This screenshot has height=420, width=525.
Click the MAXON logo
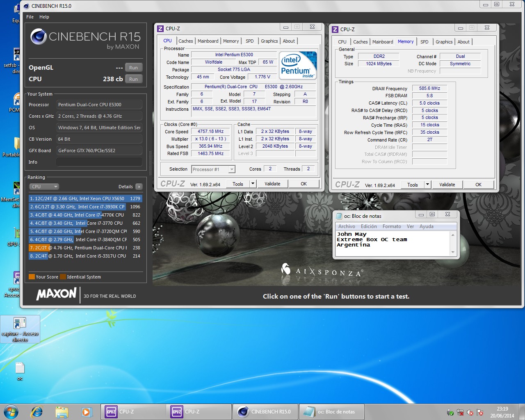pos(56,294)
